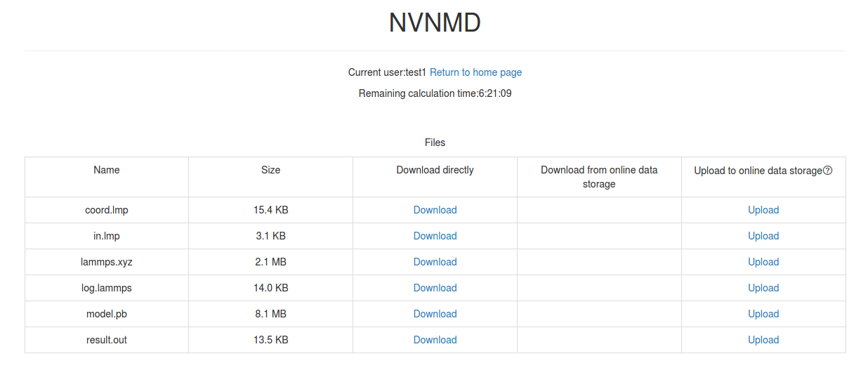Click the NVNMD page heading
Viewport: 868px width, 375px height.
tap(435, 23)
